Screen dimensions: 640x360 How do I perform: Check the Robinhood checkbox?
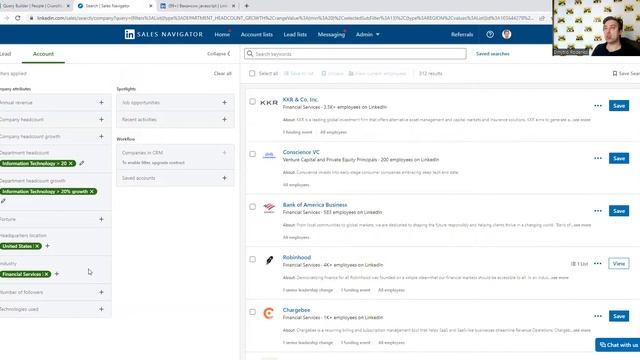[x=253, y=260]
